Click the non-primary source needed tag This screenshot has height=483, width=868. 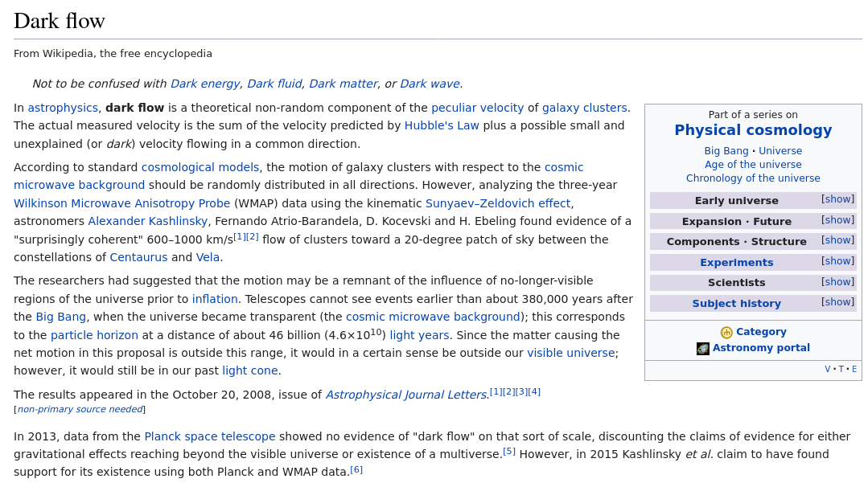point(80,409)
